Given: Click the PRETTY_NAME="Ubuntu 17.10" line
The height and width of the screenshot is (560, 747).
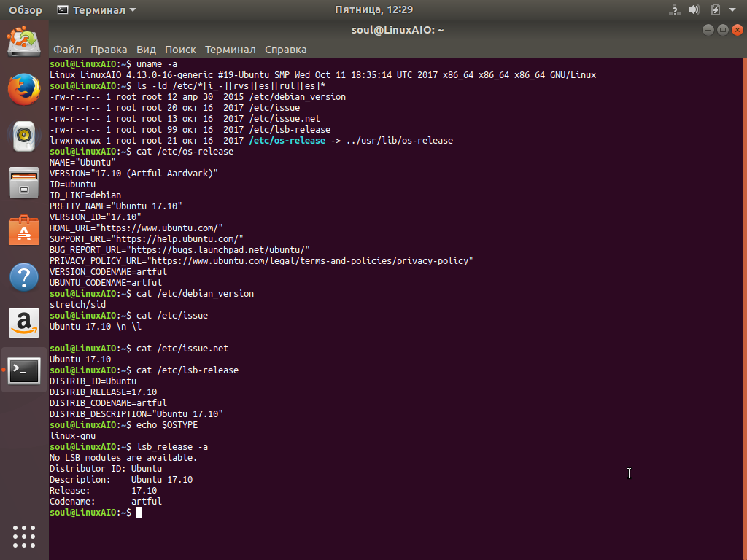Looking at the screenshot, I should pos(116,206).
